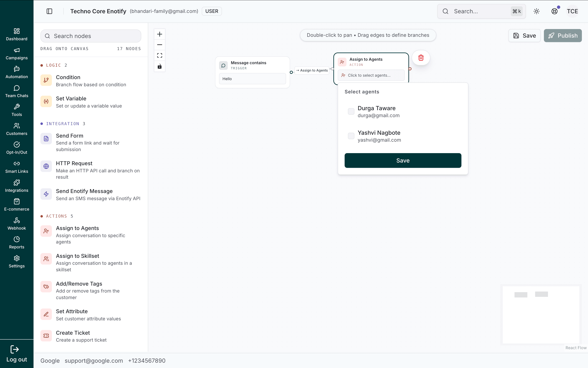Open Smart Links page

pos(17,167)
